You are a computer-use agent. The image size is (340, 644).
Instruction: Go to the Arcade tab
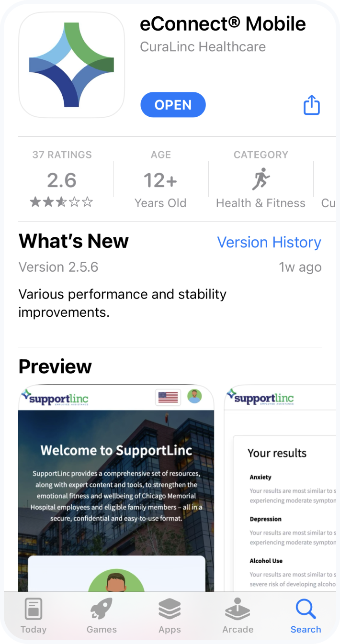238,615
